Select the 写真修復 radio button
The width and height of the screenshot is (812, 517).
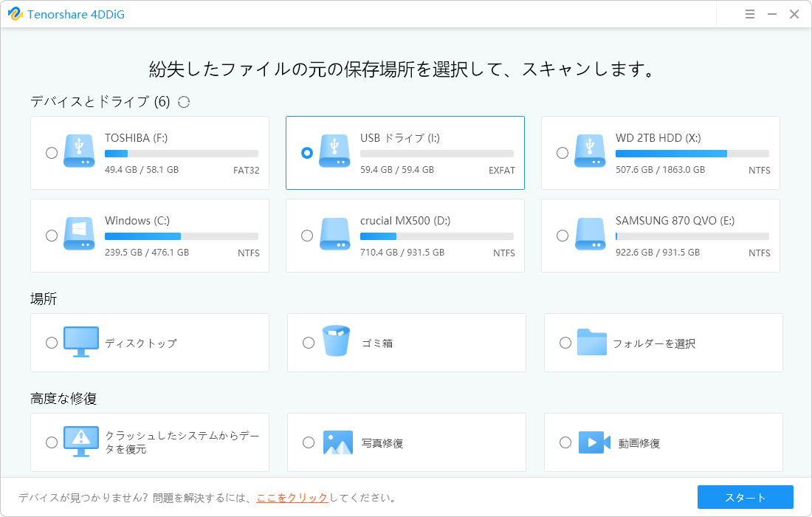click(308, 442)
